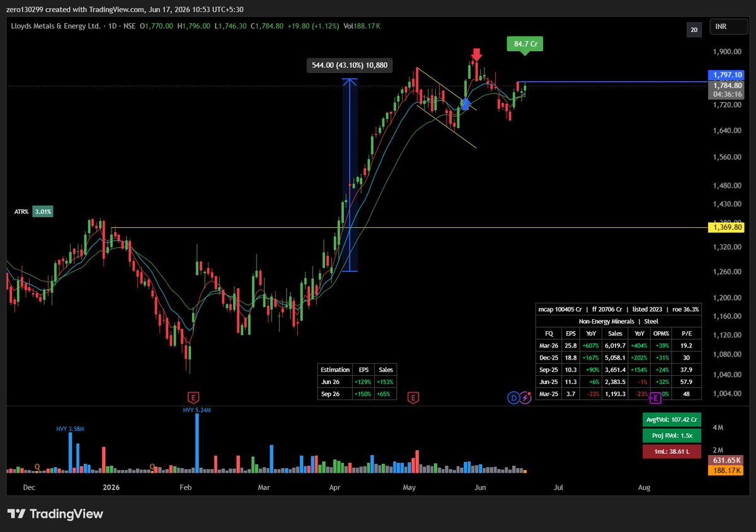Click the OPM% column header
Viewport: 756px width, 532px height.
661,334
